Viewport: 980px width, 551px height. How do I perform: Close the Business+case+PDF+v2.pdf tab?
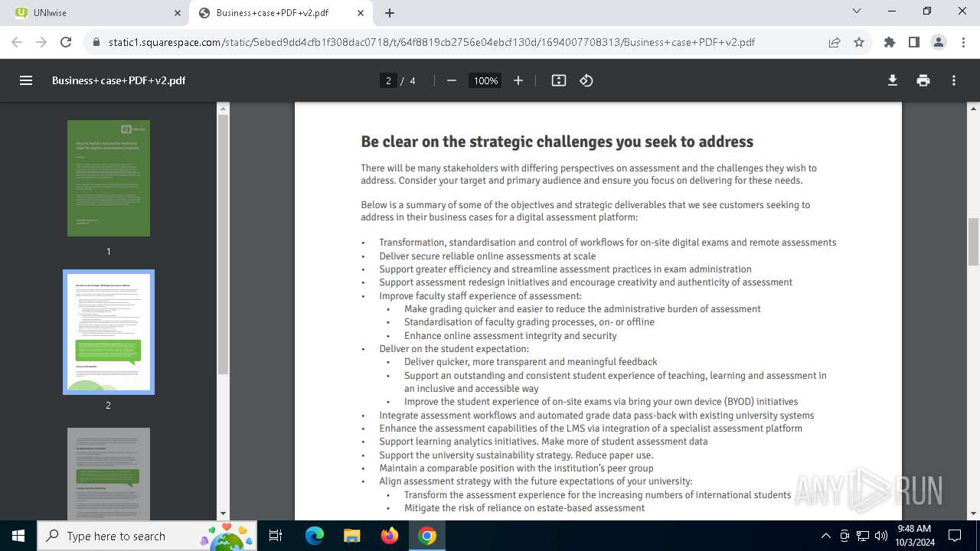click(361, 13)
